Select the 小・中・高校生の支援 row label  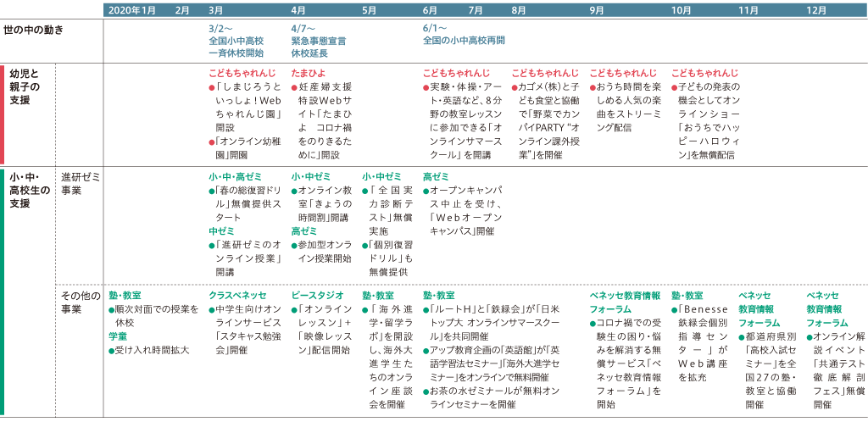[x=25, y=190]
